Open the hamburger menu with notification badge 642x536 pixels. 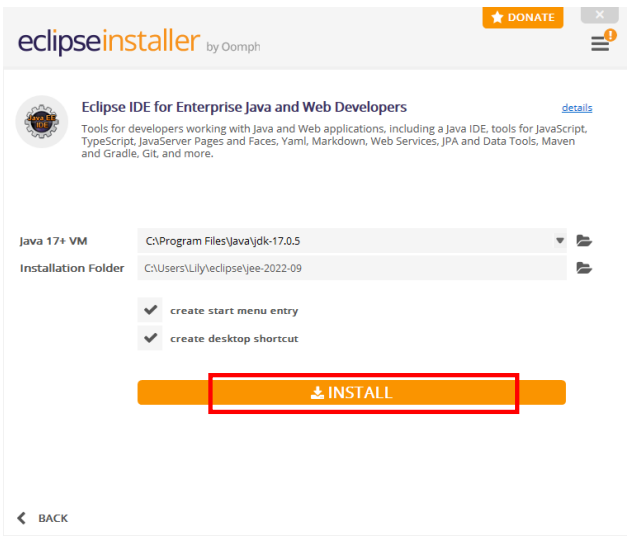point(603,41)
